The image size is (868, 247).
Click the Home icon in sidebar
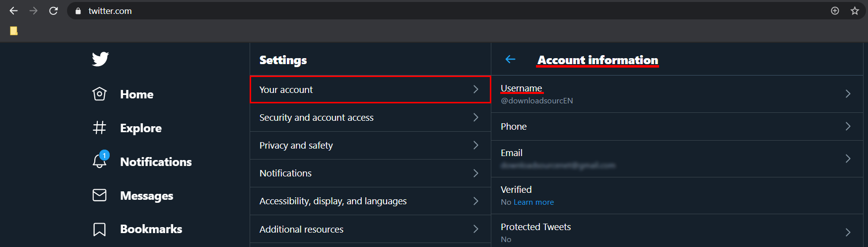point(99,94)
